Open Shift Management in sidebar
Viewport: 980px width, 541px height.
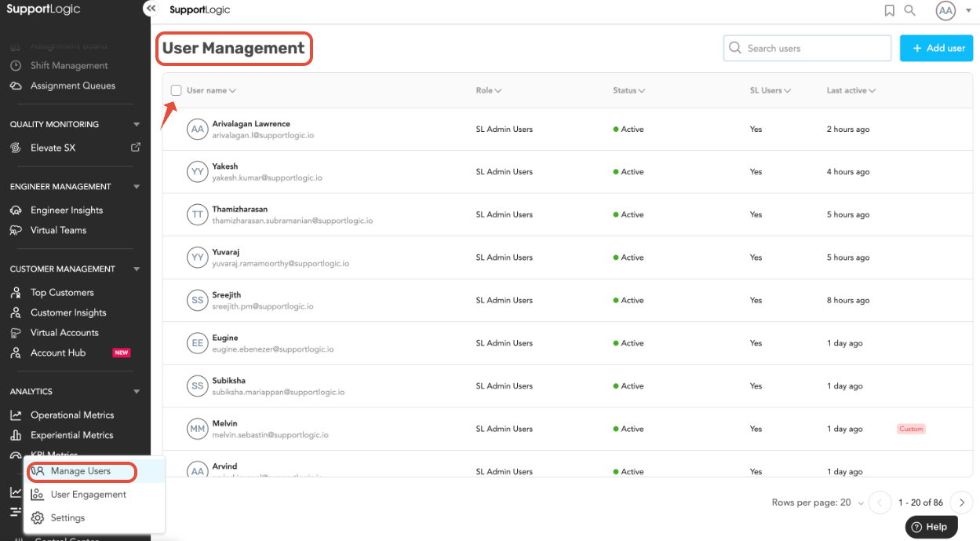coord(69,65)
